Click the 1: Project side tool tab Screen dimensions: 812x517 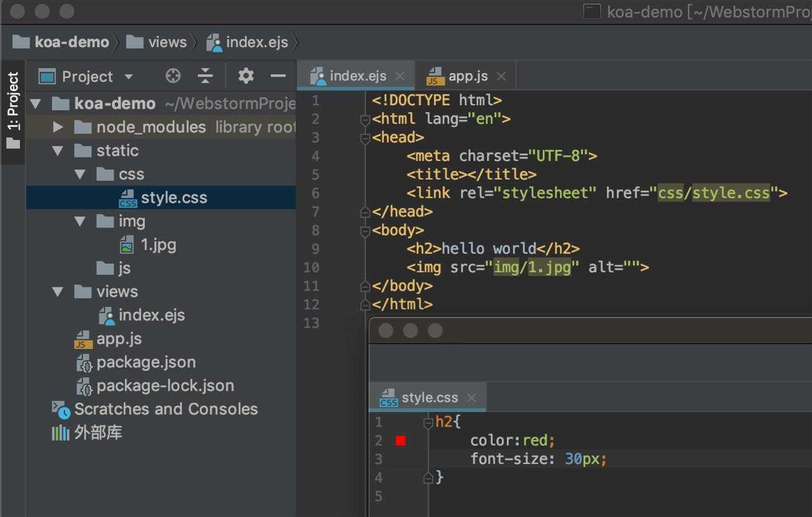13,112
